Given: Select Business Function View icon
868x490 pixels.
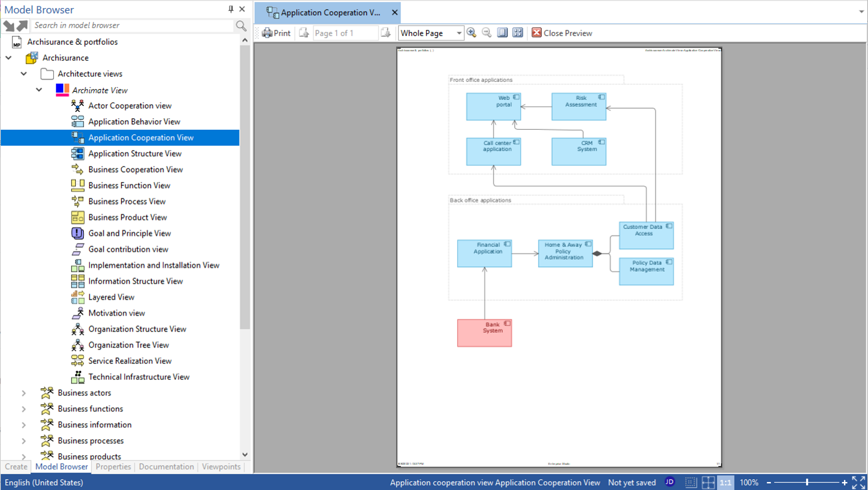Looking at the screenshot, I should click(x=78, y=186).
